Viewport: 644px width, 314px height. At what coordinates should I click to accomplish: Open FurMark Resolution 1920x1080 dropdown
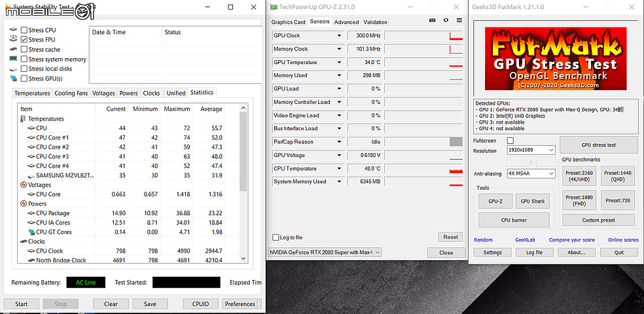[x=531, y=150]
